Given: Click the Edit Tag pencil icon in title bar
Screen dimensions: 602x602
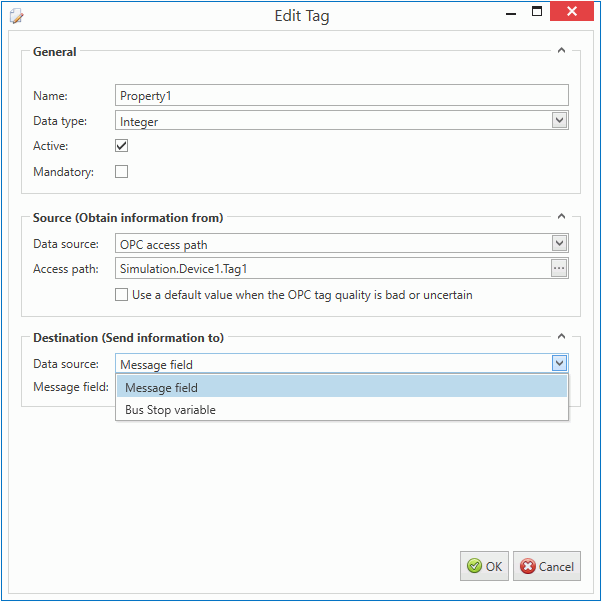Looking at the screenshot, I should 17,17.
